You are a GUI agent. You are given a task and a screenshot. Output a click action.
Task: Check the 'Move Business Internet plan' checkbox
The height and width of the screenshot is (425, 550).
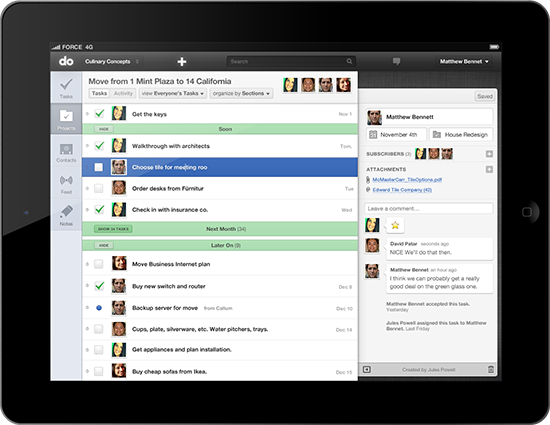tap(99, 264)
